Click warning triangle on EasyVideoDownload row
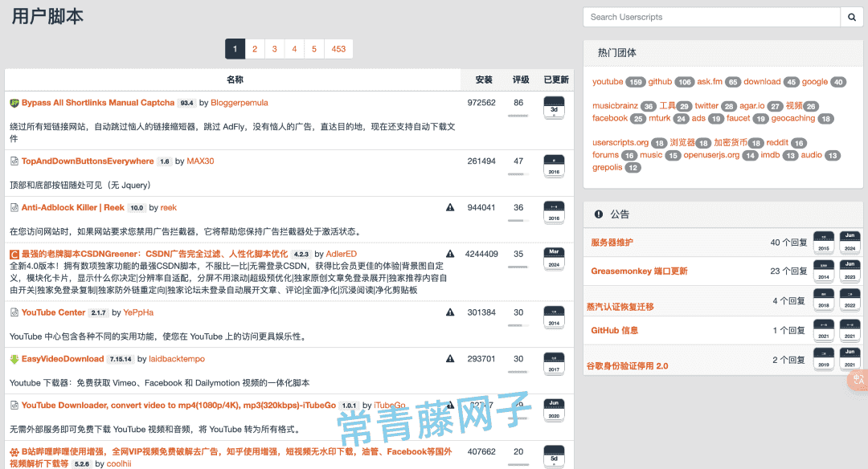Viewport: 868px width, 469px height. 450,359
